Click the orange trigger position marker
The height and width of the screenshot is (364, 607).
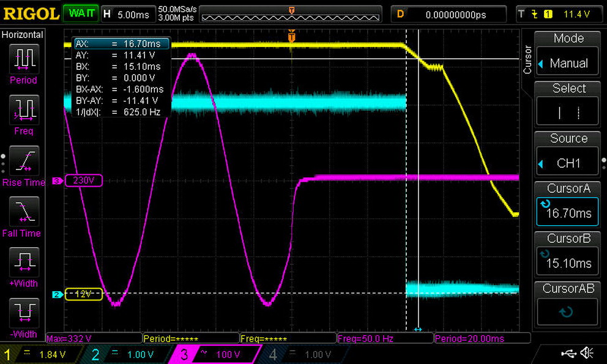[x=291, y=37]
